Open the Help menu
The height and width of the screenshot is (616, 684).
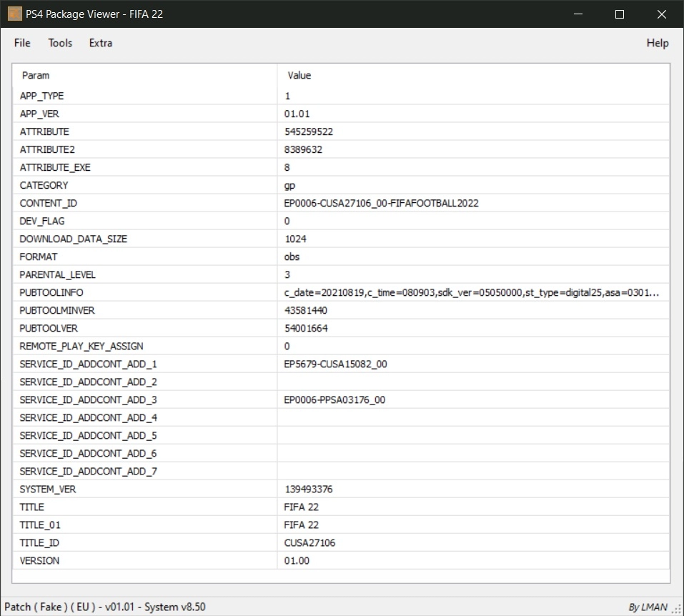657,43
